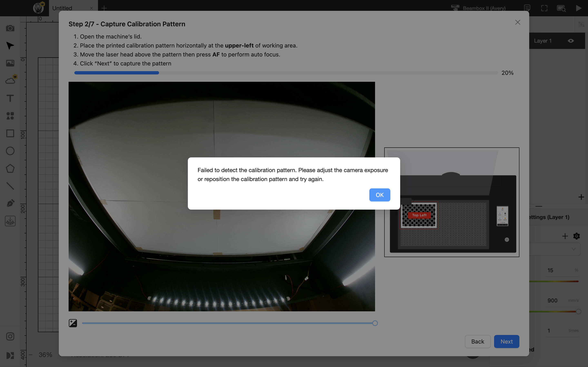Expand the preset dropdown in layer settings
The height and width of the screenshot is (367, 588).
[574, 249]
